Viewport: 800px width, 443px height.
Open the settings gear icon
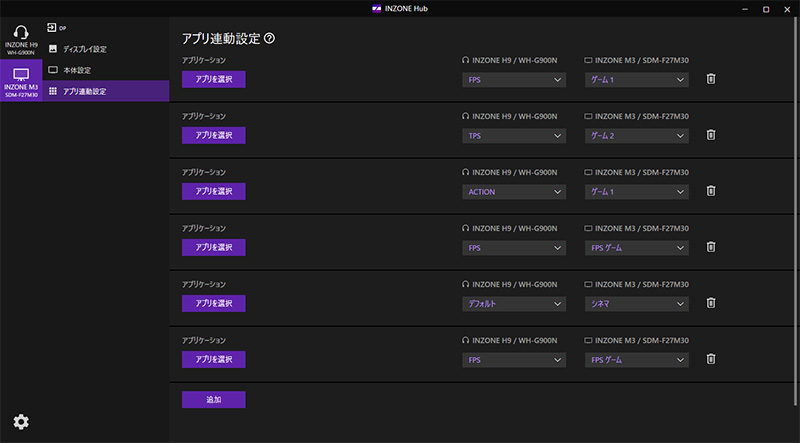[x=21, y=422]
